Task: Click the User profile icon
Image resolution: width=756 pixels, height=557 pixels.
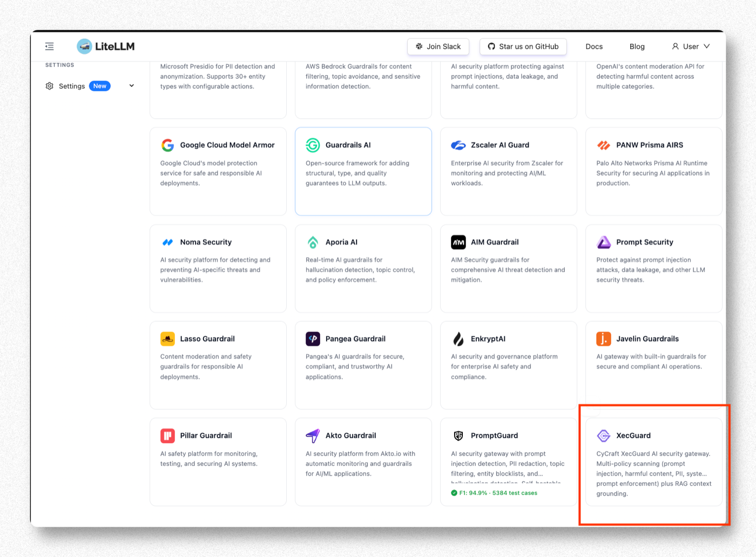Action: (x=675, y=46)
